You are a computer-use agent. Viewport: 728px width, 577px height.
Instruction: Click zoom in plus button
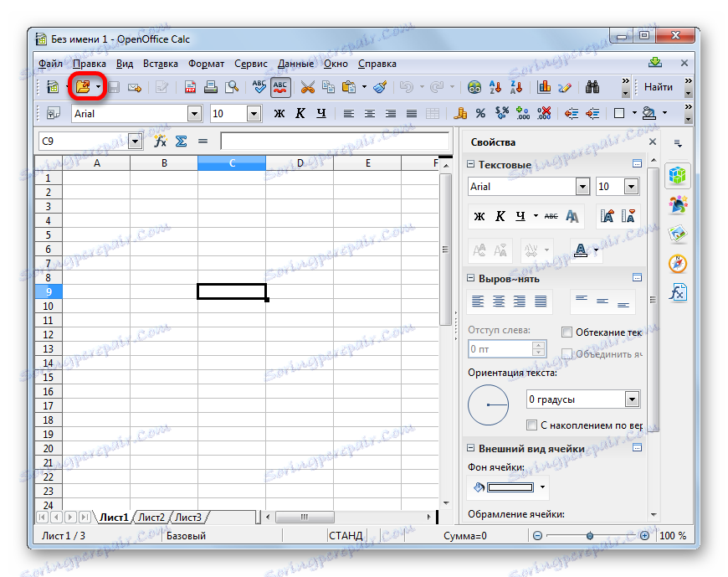tap(644, 536)
